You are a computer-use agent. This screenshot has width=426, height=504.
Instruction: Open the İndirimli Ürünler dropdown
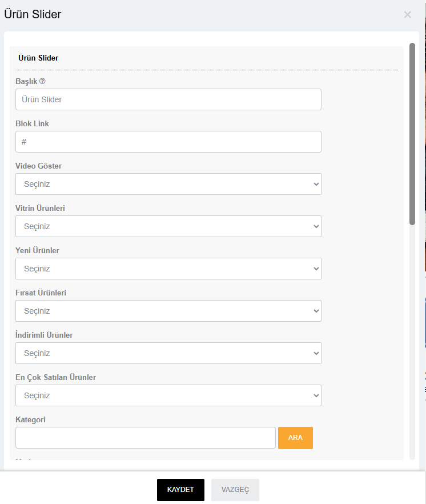(168, 353)
